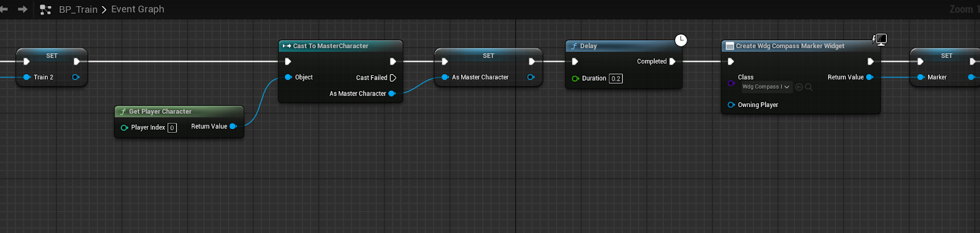
Task: Click the Delay Completed execution pin
Action: [673, 61]
